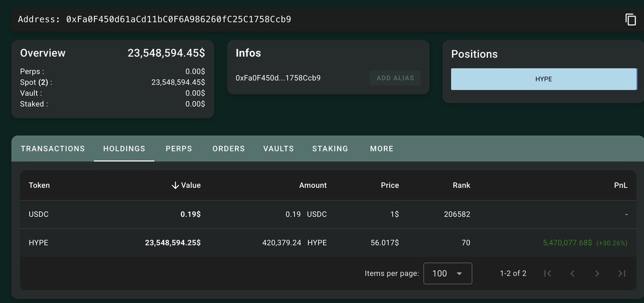
Task: Select the HYPE position bar
Action: (x=544, y=79)
